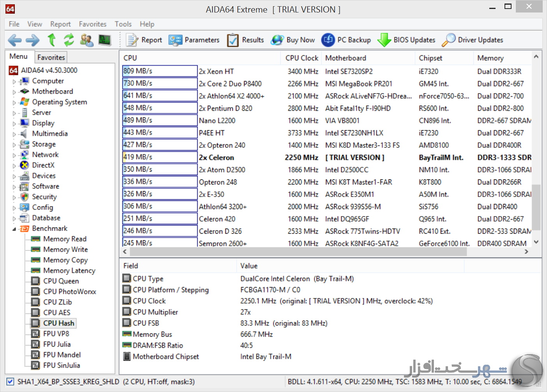
Task: Select the Security shield icon
Action: (25, 197)
